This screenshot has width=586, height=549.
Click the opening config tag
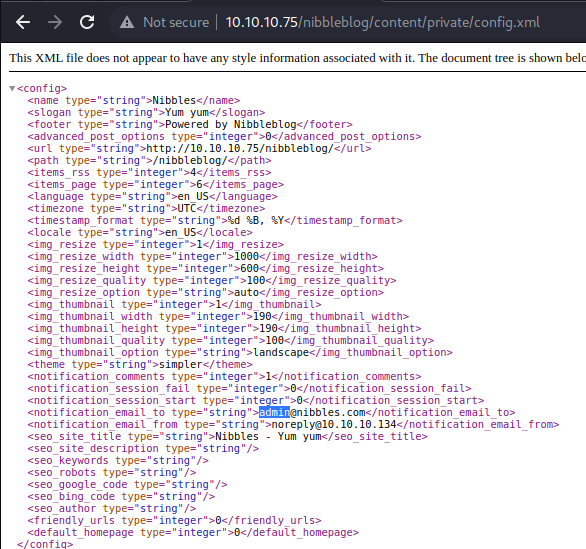[42, 89]
